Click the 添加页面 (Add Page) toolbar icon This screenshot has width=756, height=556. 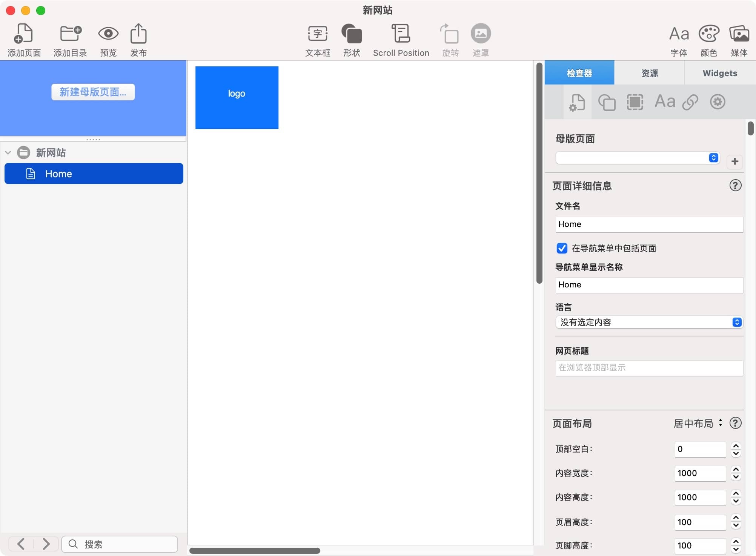(24, 34)
